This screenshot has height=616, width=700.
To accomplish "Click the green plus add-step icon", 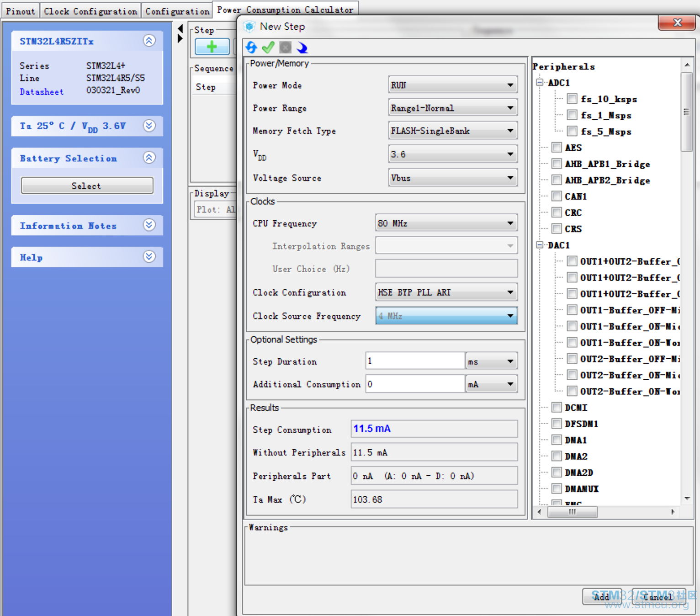I will point(212,47).
